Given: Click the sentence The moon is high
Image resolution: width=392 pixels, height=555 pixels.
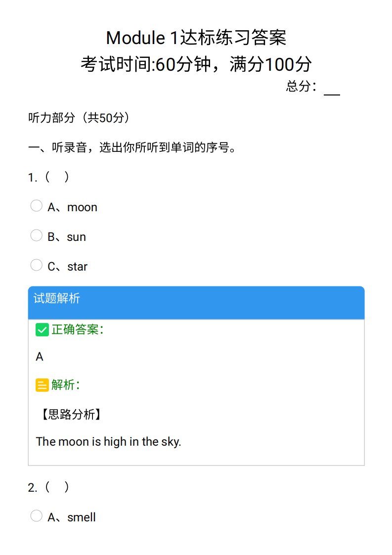Looking at the screenshot, I should pos(108,442).
